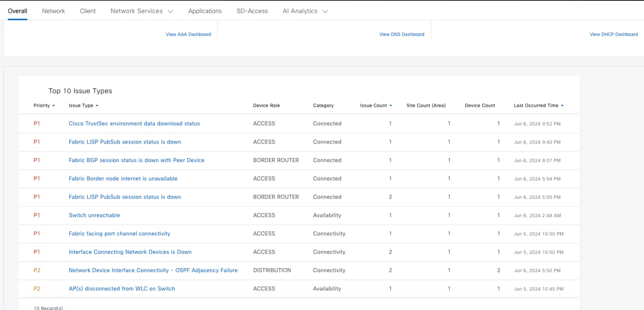
Task: Open View AAA Dashboard link
Action: coord(188,35)
